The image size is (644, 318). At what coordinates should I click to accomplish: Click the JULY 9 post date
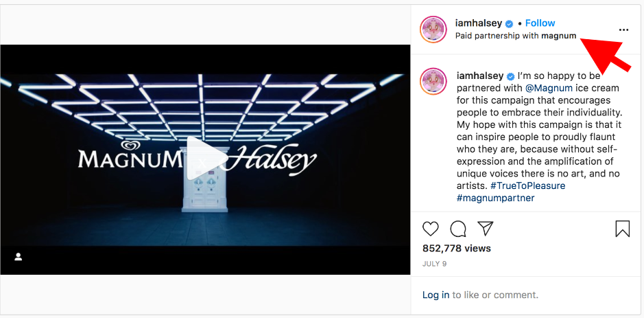coord(434,264)
